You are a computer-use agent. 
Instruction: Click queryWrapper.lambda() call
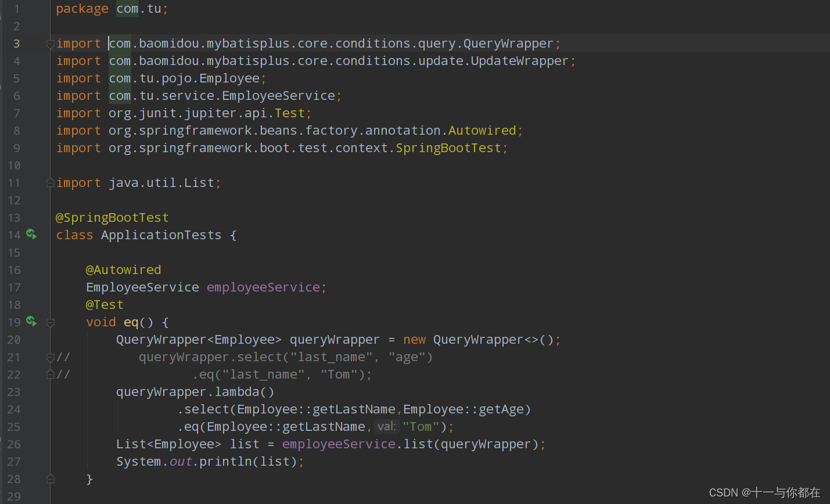click(x=195, y=392)
